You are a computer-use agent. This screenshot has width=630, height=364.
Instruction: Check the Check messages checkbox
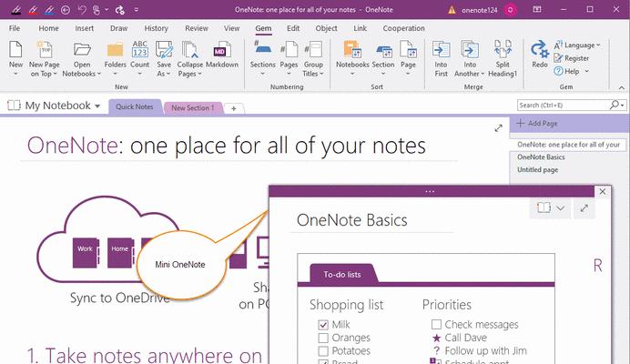coord(436,324)
